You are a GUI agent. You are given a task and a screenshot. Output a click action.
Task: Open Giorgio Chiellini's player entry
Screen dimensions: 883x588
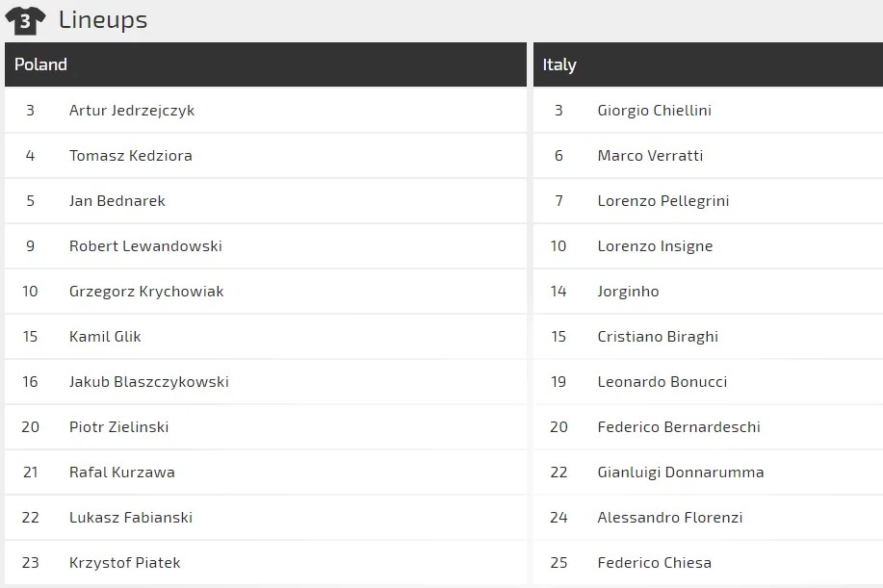click(x=654, y=111)
